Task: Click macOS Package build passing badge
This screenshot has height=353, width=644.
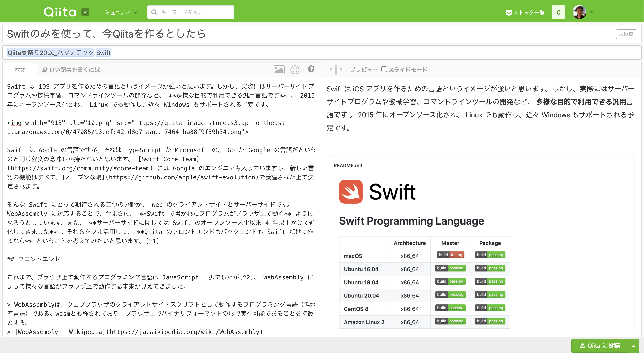Action: tap(490, 255)
